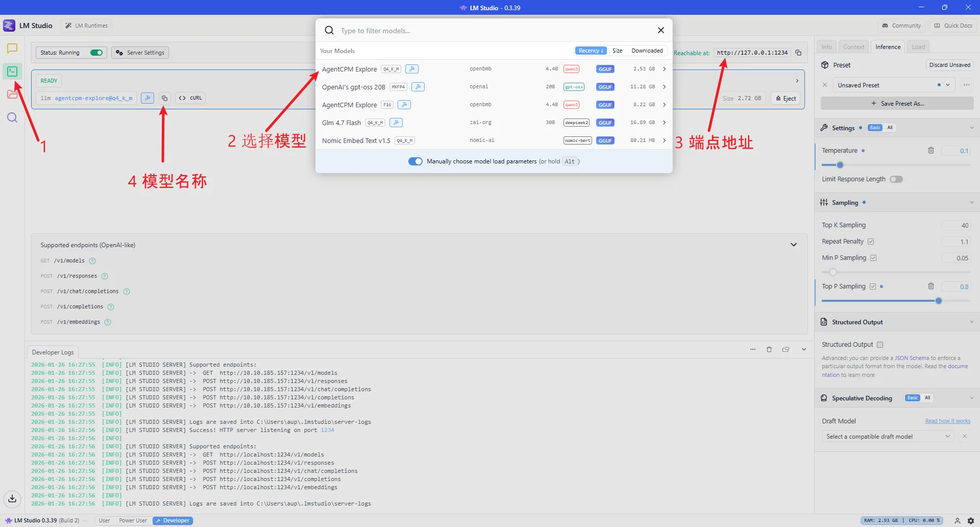This screenshot has width=980, height=527.
Task: Enable the Structured Output checkbox
Action: click(x=880, y=345)
